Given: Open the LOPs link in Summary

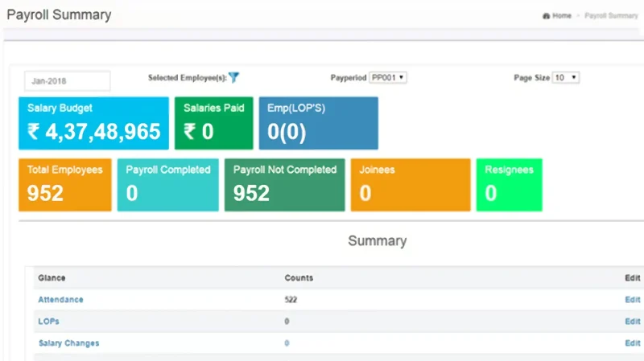Looking at the screenshot, I should tap(48, 322).
